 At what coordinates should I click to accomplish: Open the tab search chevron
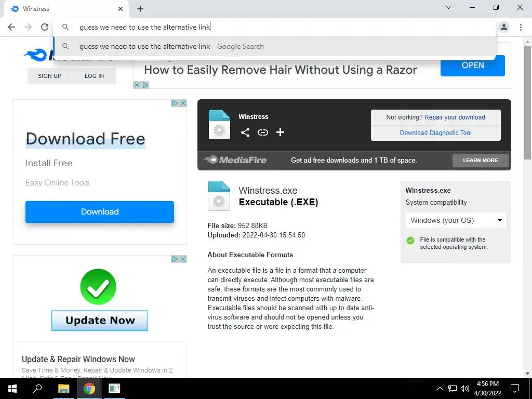448,7
